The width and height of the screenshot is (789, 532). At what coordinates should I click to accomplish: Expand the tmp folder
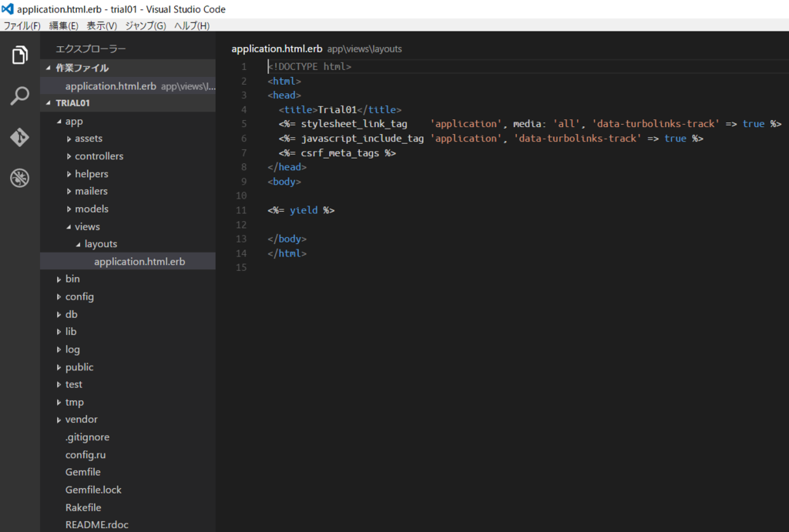coord(59,402)
